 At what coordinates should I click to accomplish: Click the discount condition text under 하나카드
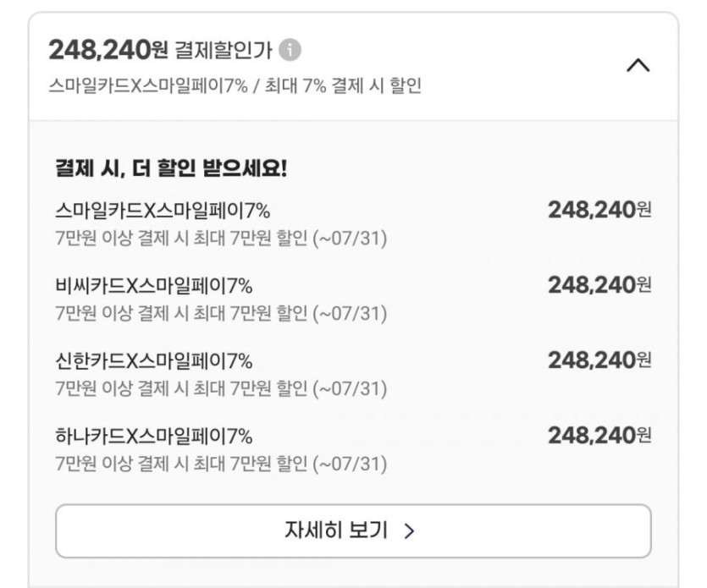(221, 464)
